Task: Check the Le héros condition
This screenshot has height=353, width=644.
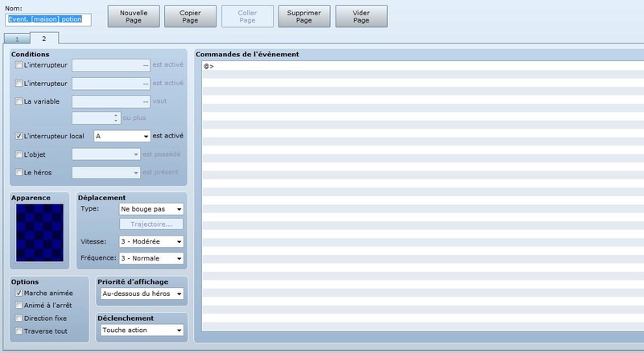Action: (x=19, y=172)
